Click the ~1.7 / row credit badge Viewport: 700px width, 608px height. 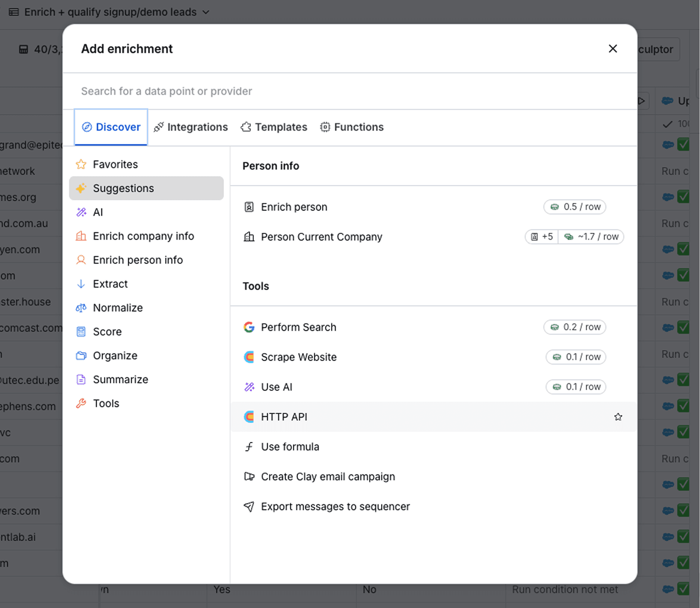tap(591, 237)
